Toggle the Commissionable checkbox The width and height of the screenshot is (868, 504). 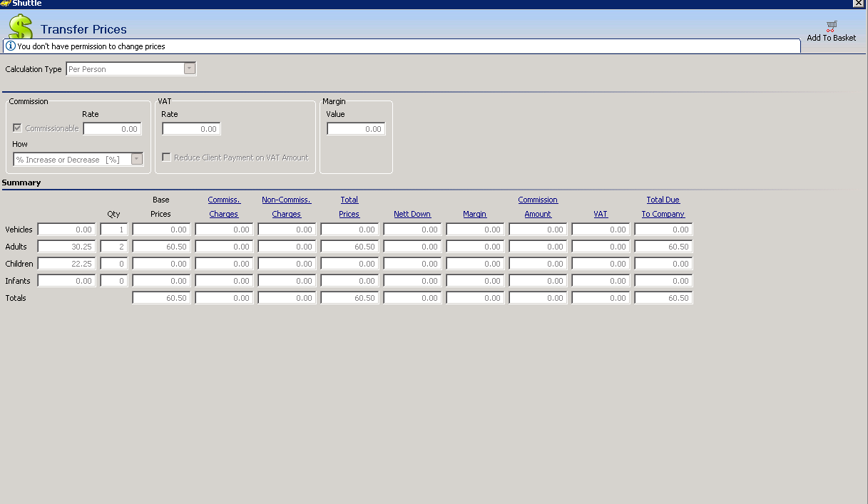pos(18,128)
